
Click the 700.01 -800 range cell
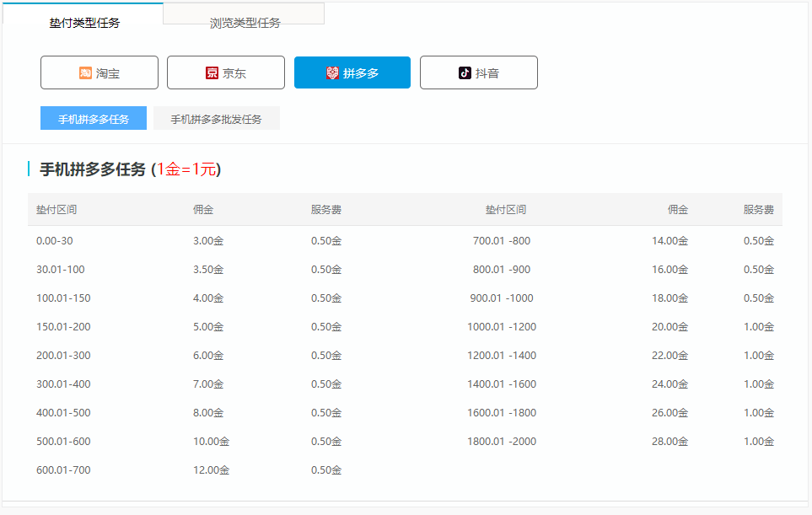502,241
